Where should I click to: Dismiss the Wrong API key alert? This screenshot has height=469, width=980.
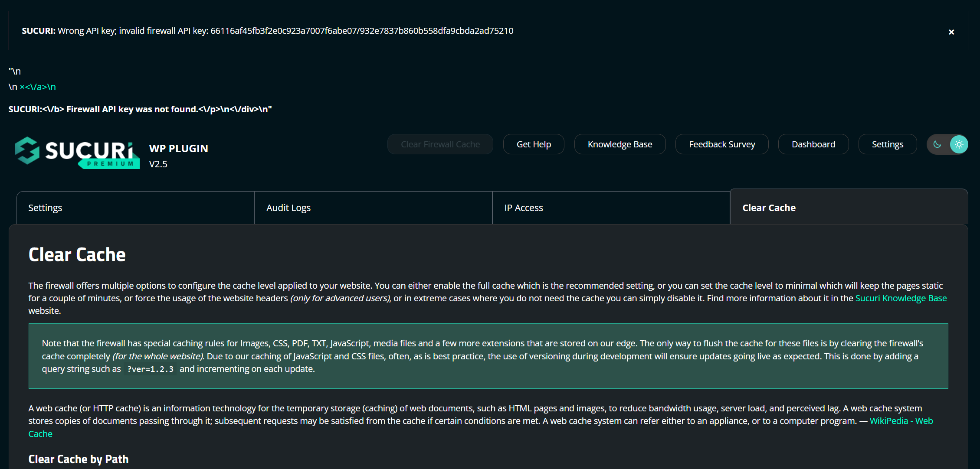coord(951,32)
